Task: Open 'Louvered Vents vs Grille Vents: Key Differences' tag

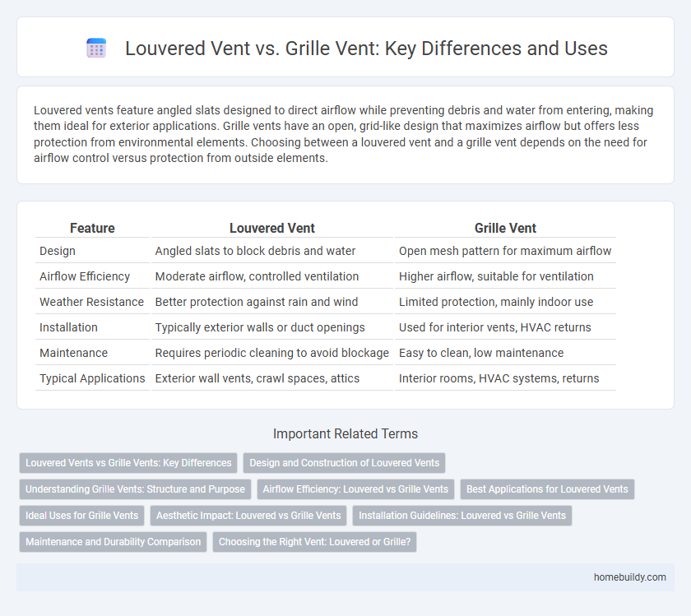Action: click(128, 462)
